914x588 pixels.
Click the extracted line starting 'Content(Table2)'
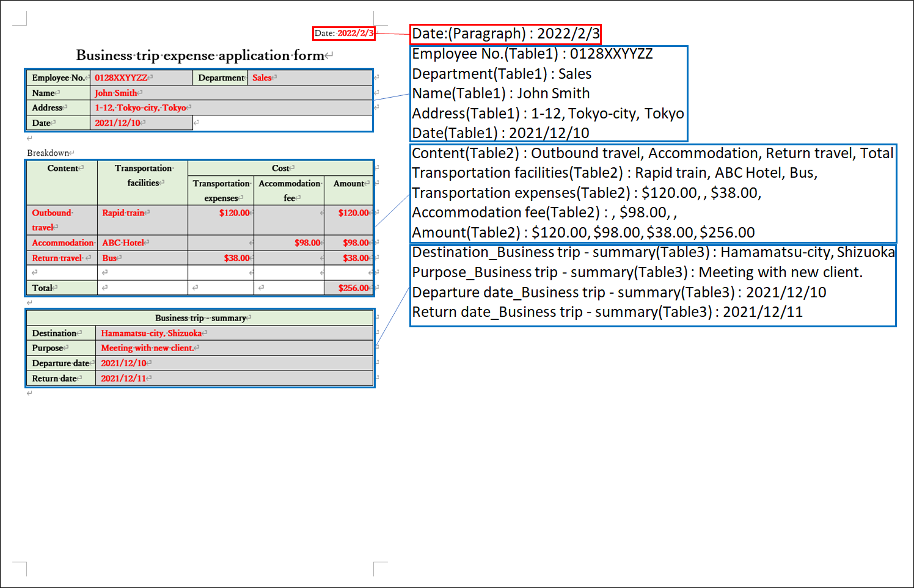pyautogui.click(x=653, y=153)
